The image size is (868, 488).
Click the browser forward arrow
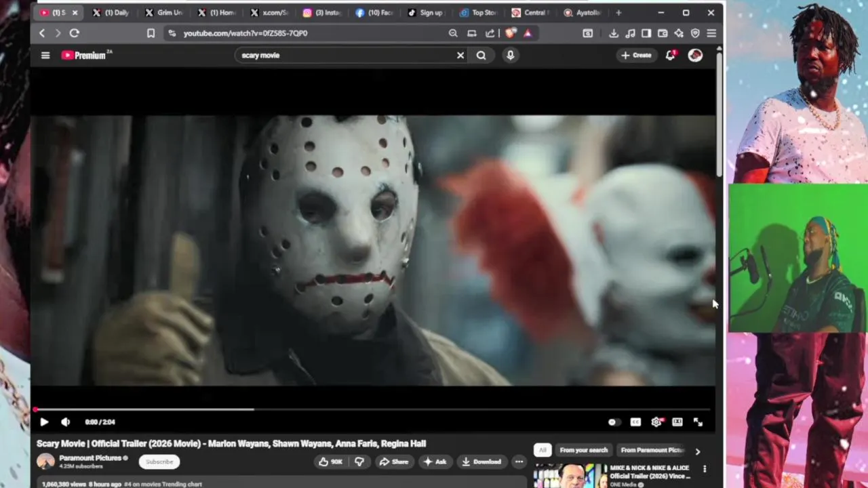tap(58, 33)
